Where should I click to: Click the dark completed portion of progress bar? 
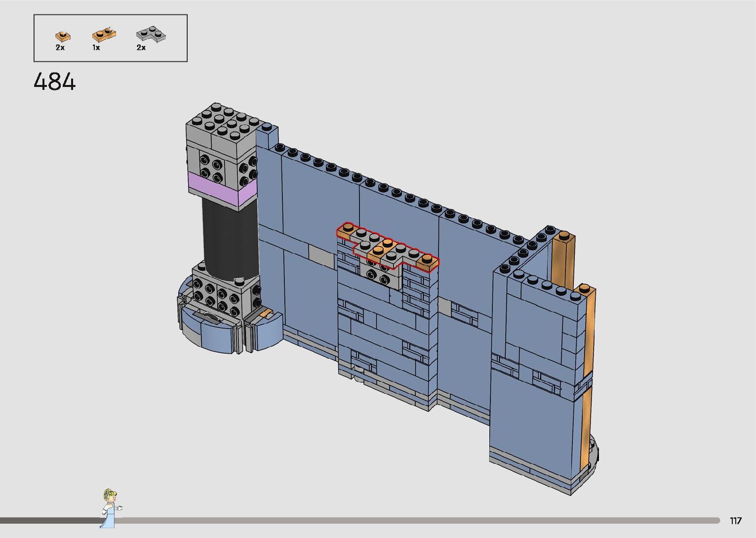point(49,521)
